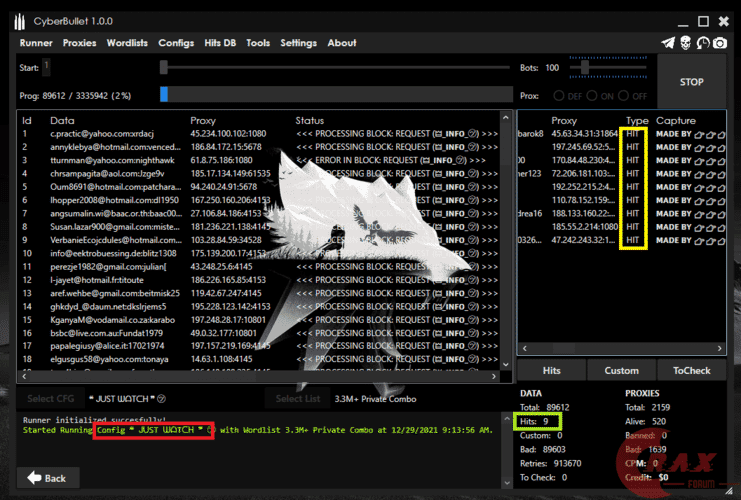
Task: Click hits panel scroll right arrow
Action: click(x=719, y=348)
